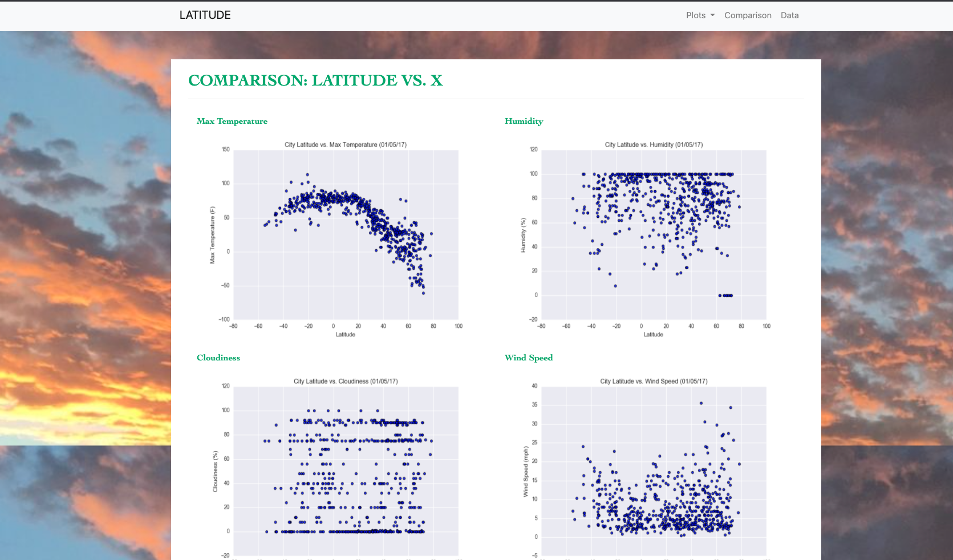Click the COMPARISON: LATITUDE VS. X title
Viewport: 953px width, 560px height.
tap(315, 80)
